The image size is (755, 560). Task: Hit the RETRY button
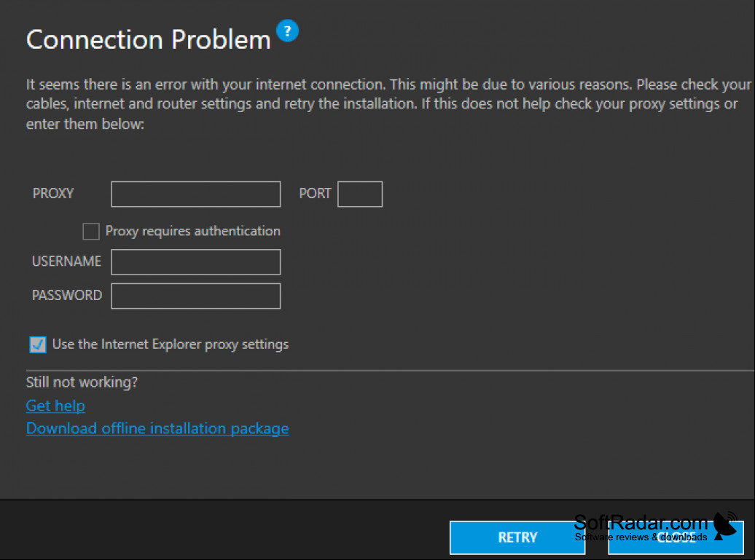[x=517, y=537]
